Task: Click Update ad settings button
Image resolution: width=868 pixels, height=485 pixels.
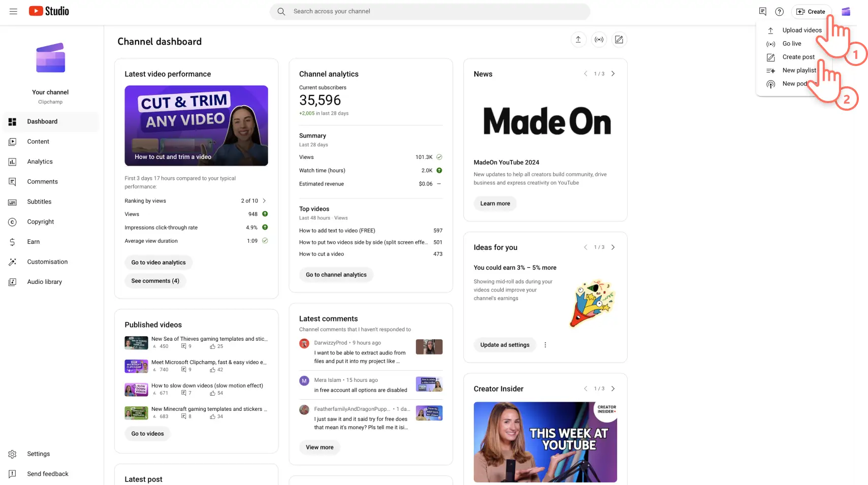Action: click(x=505, y=345)
